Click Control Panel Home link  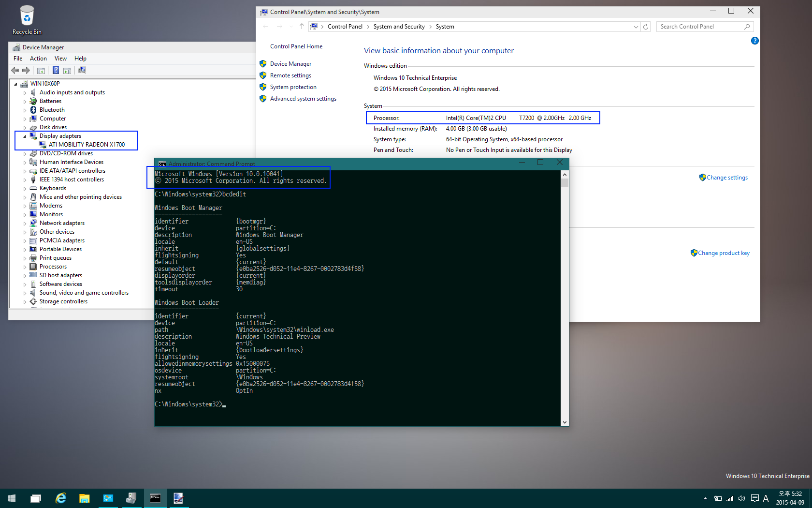pyautogui.click(x=296, y=46)
